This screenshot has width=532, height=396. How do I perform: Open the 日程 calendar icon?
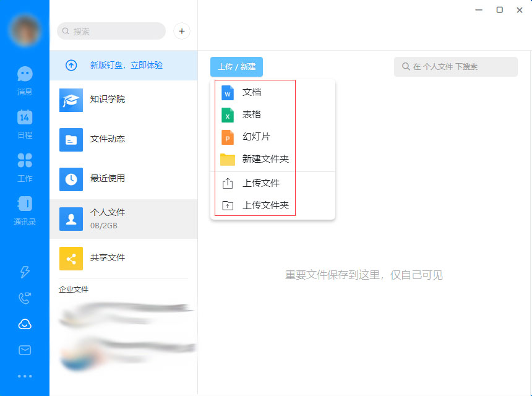[24, 123]
